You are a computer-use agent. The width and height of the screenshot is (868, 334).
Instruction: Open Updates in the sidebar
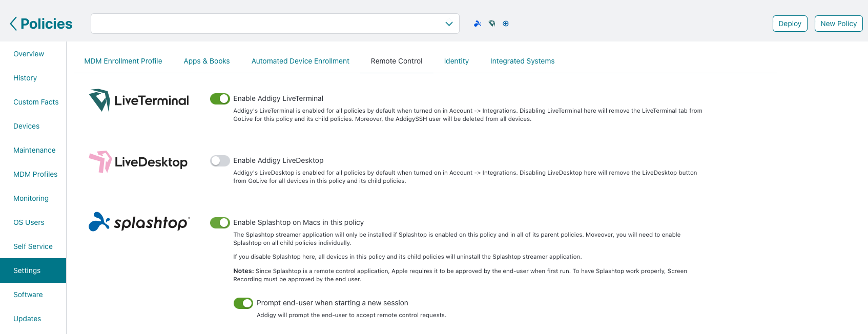tap(27, 319)
